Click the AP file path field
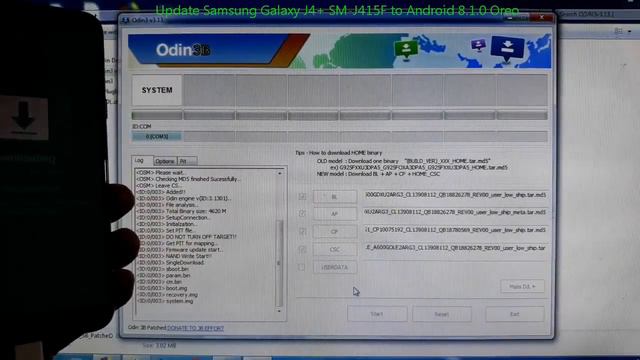This screenshot has height=360, width=640. 455,213
